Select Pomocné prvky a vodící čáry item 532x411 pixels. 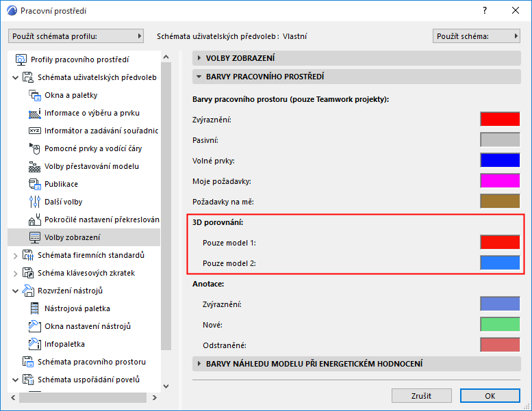click(93, 148)
